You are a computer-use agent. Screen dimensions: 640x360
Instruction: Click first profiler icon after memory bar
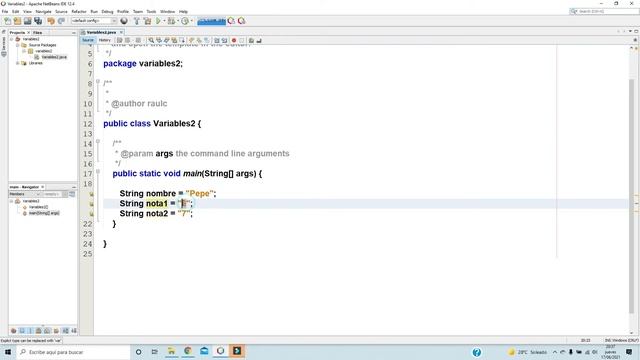[231, 21]
